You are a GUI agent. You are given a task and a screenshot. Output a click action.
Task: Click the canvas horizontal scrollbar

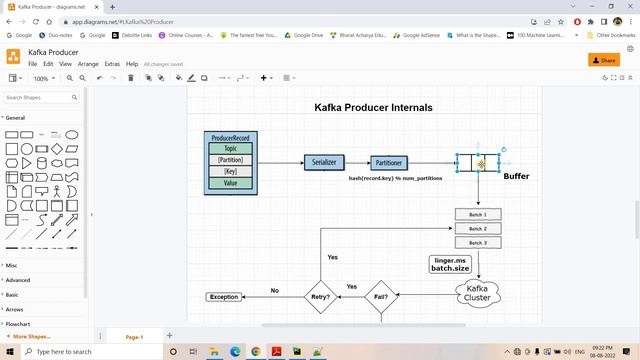[x=363, y=325]
